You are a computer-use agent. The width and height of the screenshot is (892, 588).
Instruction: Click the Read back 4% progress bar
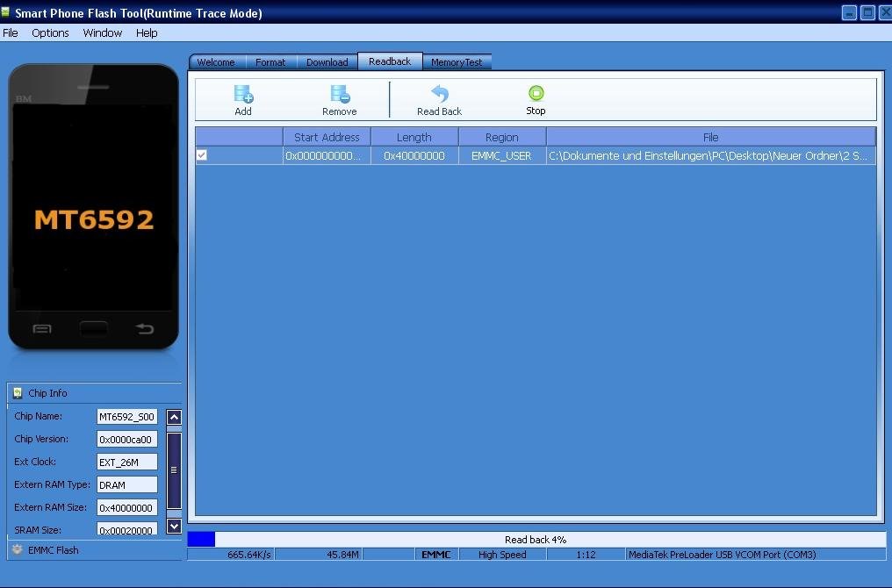536,539
